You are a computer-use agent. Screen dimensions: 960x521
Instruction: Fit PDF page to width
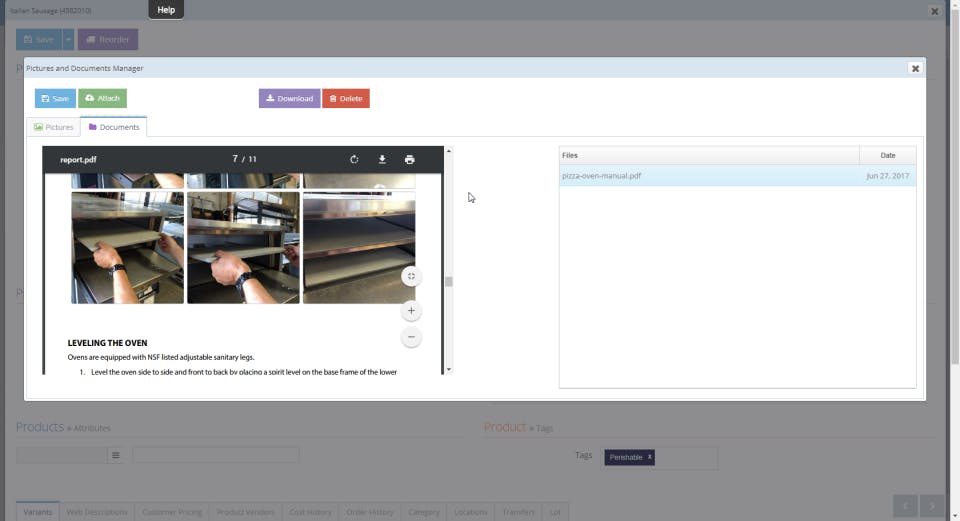click(411, 276)
